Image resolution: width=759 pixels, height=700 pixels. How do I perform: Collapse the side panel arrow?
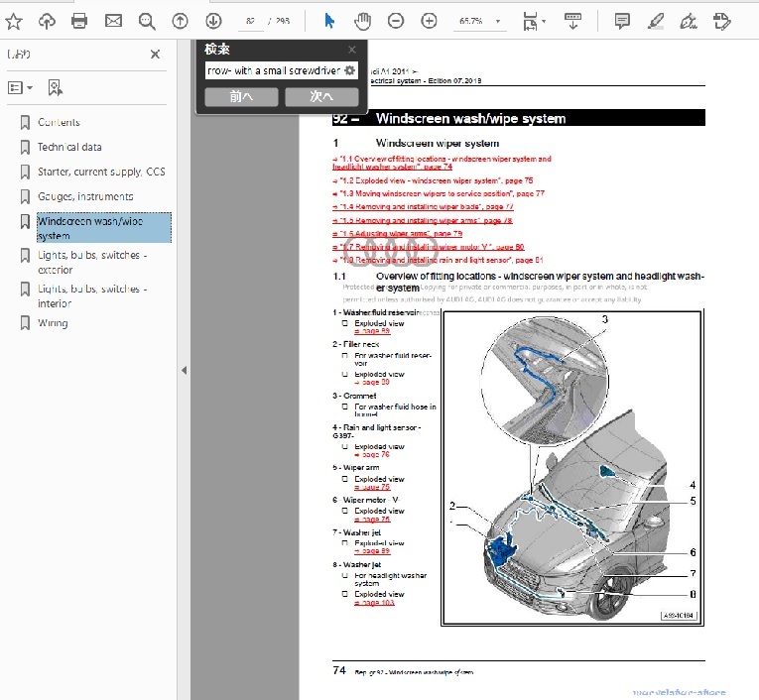[x=184, y=371]
